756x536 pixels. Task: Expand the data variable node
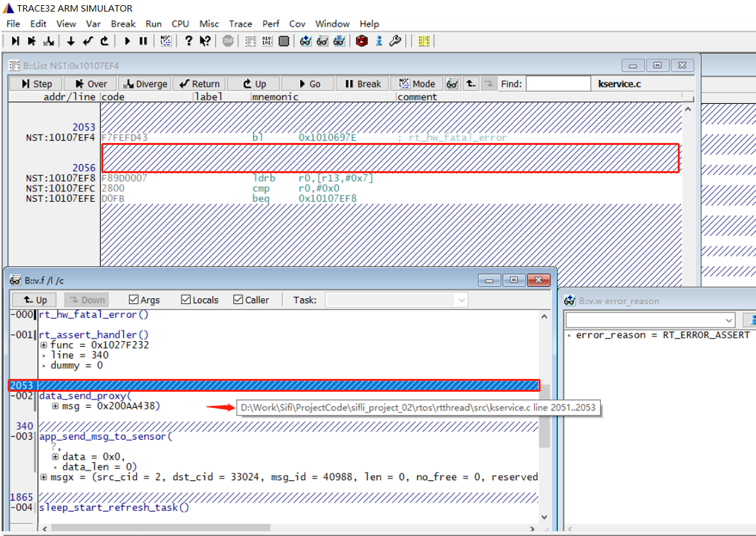point(55,456)
